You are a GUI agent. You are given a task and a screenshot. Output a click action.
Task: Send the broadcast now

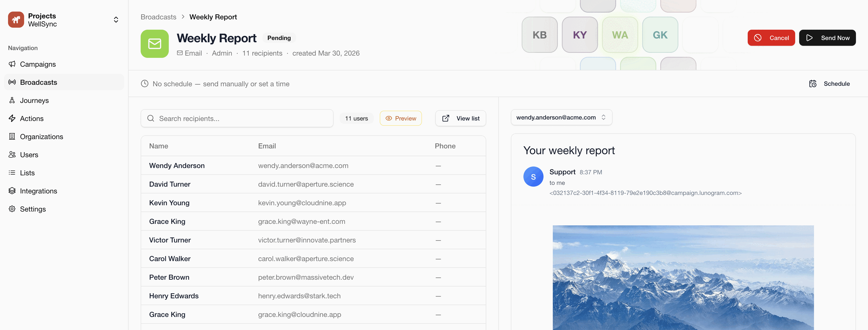(827, 38)
